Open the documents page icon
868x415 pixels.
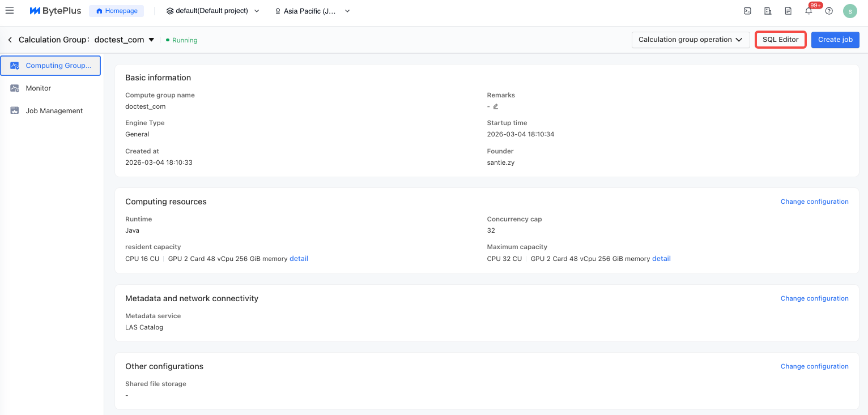[x=788, y=11]
